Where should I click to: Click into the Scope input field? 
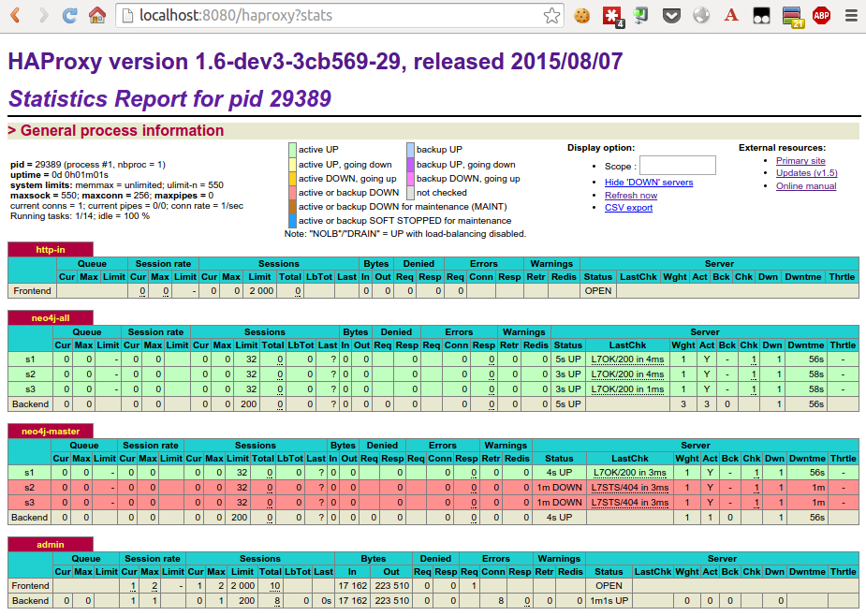[x=677, y=165]
